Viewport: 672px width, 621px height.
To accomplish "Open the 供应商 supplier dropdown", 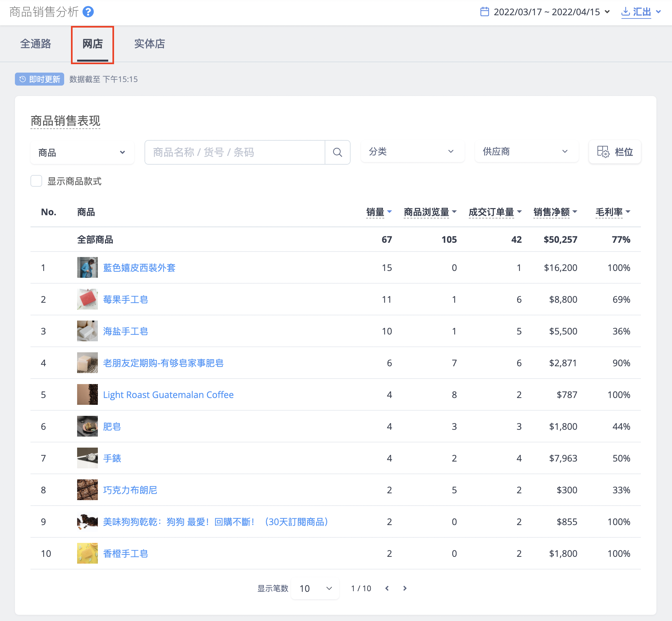I will click(527, 152).
